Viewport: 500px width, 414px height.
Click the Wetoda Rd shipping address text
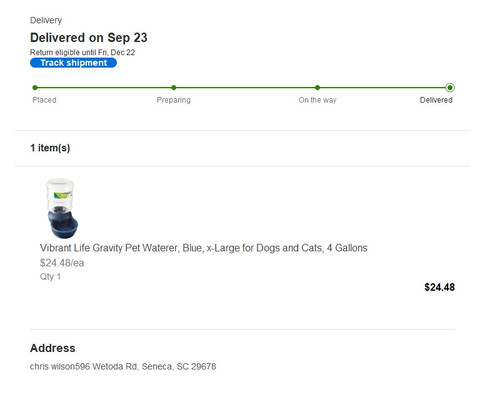(x=123, y=367)
